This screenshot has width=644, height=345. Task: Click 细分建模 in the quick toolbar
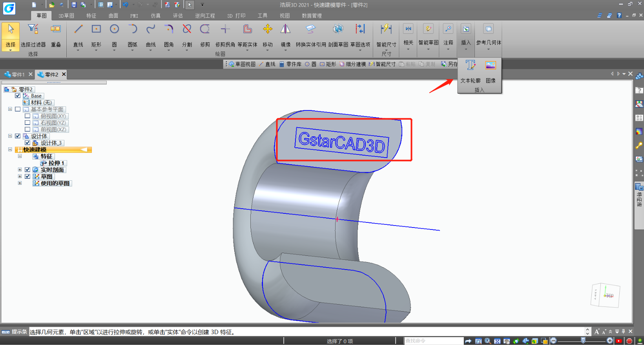click(x=353, y=64)
